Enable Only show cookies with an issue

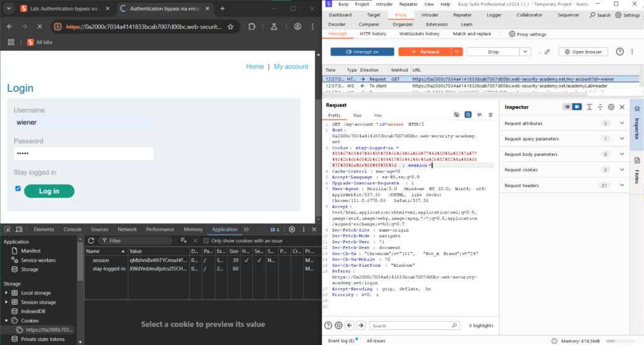pos(206,240)
